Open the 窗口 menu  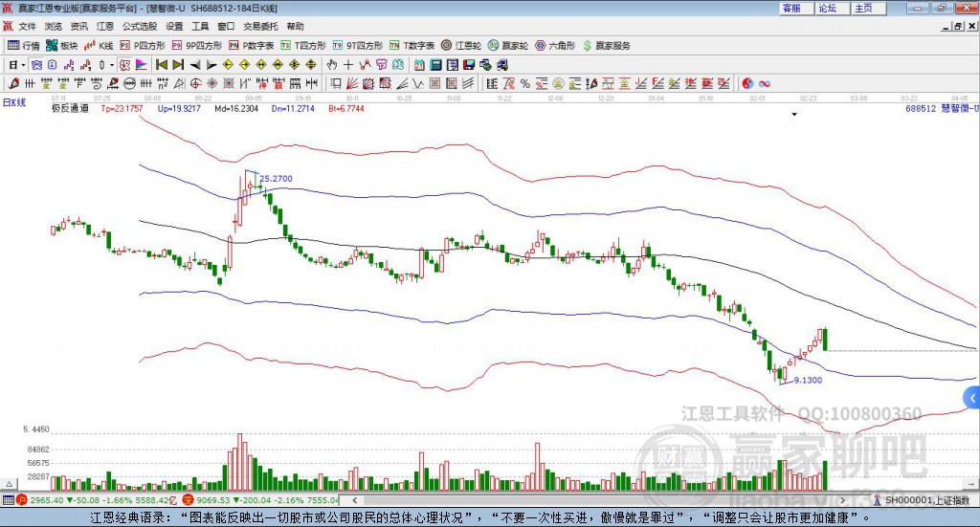click(x=226, y=26)
